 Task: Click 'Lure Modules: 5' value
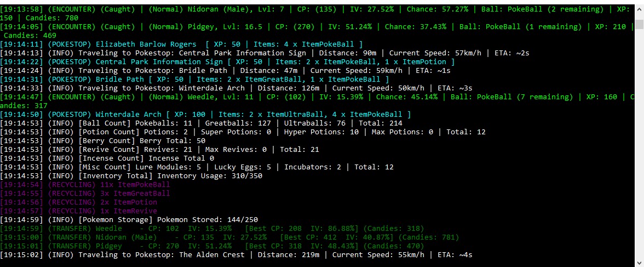pyautogui.click(x=168, y=167)
